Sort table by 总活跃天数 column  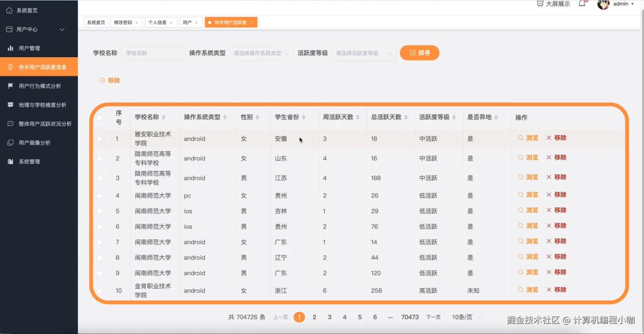coord(406,117)
